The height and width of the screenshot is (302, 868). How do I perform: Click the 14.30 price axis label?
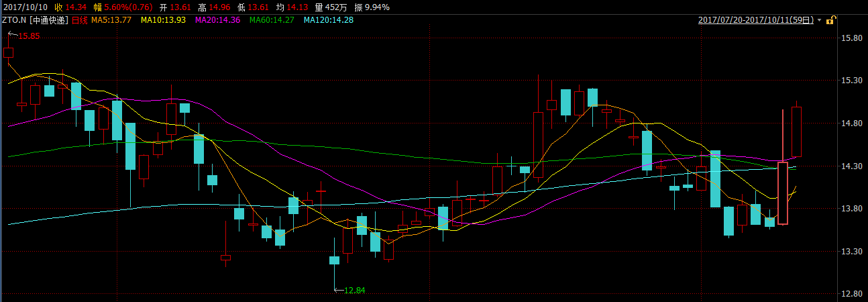(851, 166)
